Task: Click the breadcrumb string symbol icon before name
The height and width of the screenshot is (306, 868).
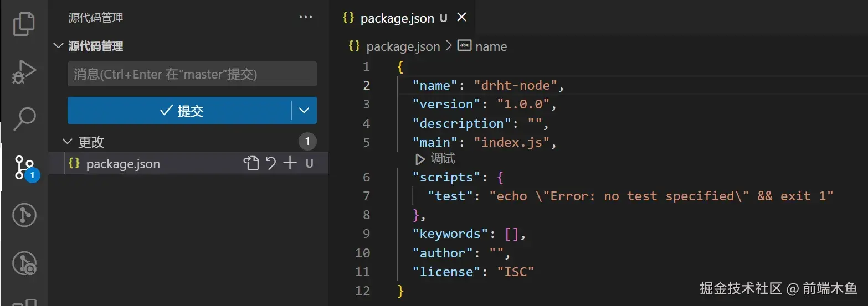Action: coord(464,46)
